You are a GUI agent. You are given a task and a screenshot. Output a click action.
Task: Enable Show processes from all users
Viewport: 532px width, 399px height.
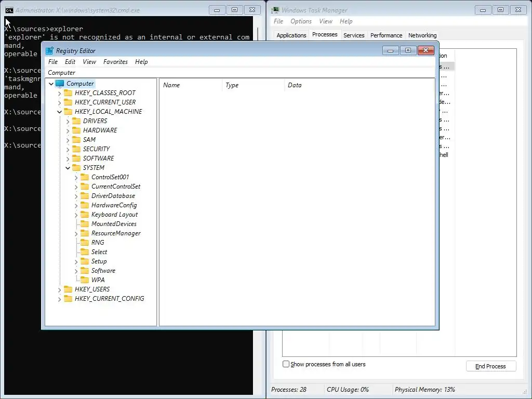coord(286,364)
